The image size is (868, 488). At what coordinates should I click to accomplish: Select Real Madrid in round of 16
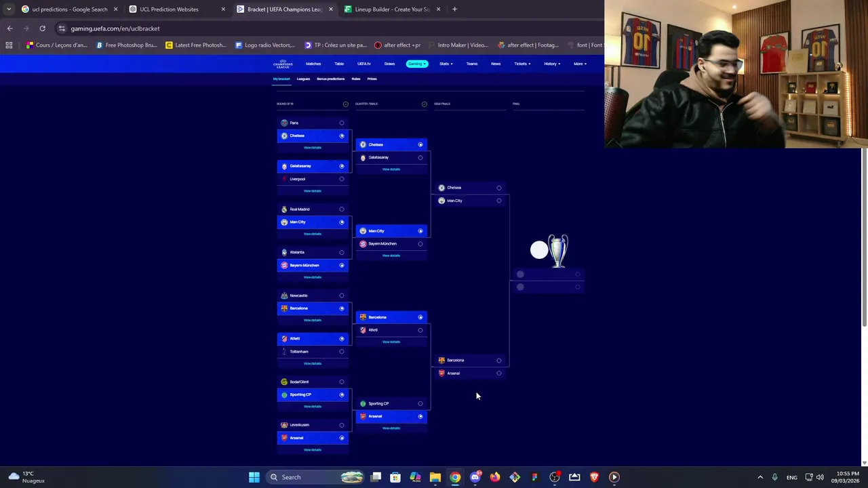pyautogui.click(x=313, y=209)
